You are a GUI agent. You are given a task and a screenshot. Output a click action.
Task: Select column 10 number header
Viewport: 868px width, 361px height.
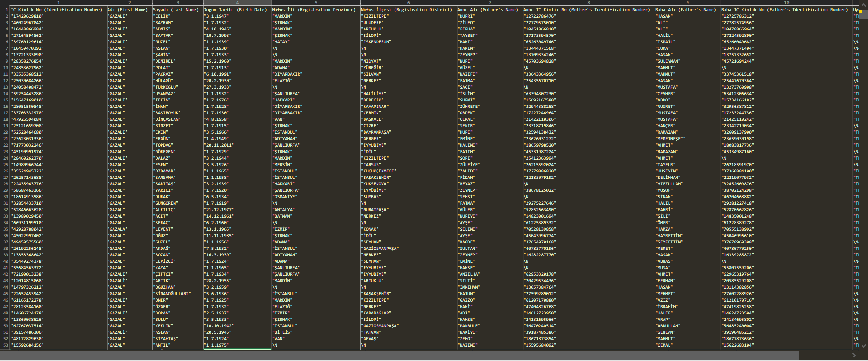786,3
